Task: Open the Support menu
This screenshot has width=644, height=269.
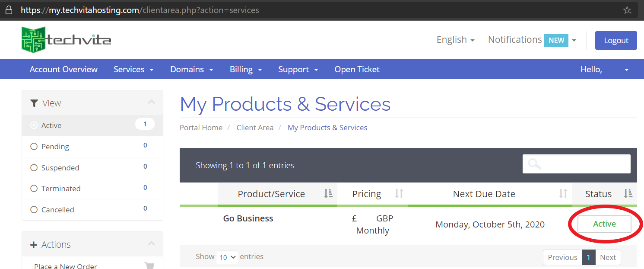Action: point(298,69)
